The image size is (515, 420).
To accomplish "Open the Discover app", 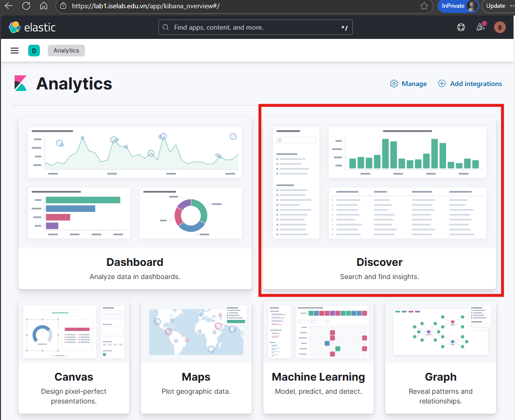I will tap(379, 262).
